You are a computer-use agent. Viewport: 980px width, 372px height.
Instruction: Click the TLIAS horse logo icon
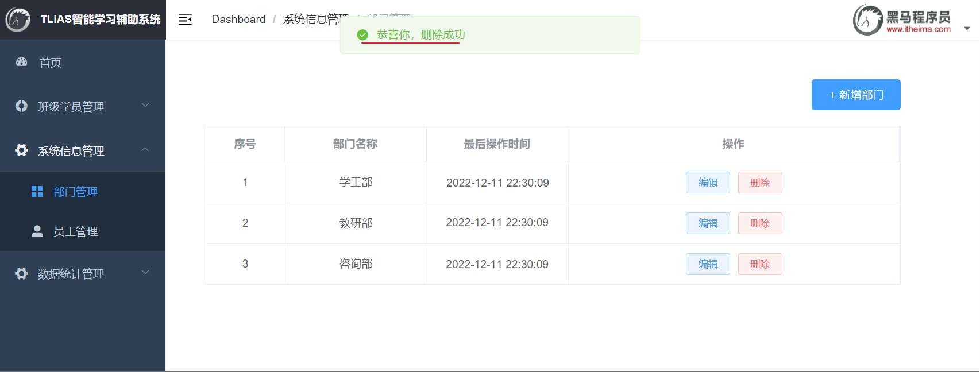pos(18,20)
